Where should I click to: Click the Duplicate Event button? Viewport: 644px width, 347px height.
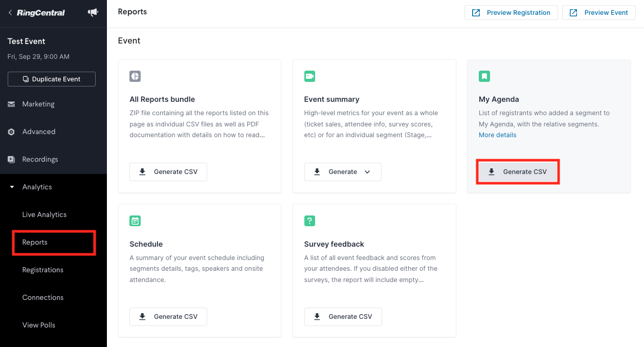[52, 79]
